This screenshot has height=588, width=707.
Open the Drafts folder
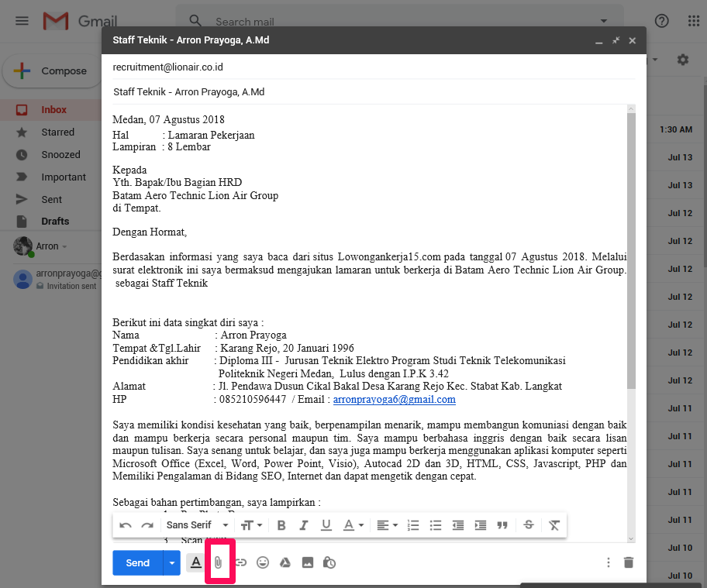point(55,221)
